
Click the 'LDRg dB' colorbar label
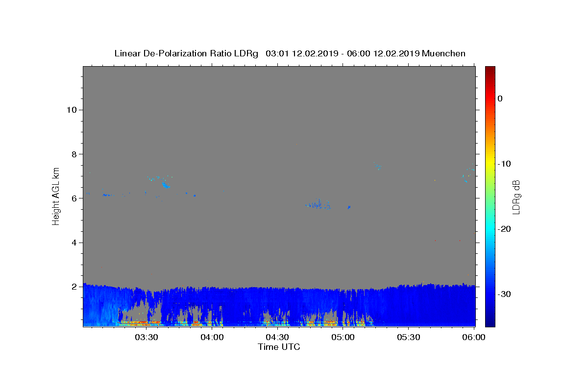click(x=515, y=197)
